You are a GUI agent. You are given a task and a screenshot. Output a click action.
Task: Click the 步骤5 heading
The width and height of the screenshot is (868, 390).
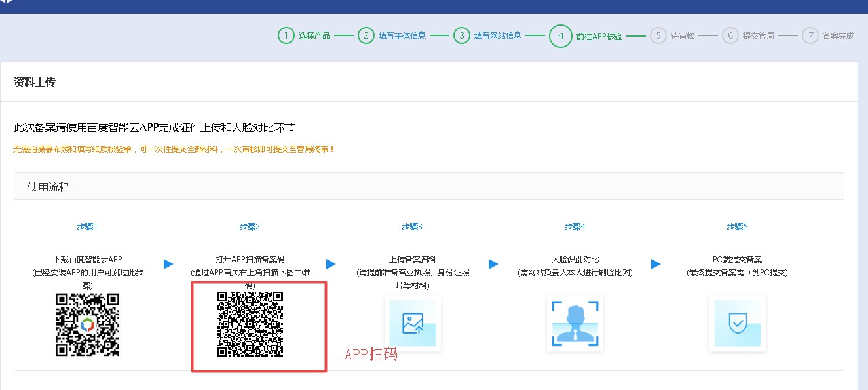click(x=737, y=227)
